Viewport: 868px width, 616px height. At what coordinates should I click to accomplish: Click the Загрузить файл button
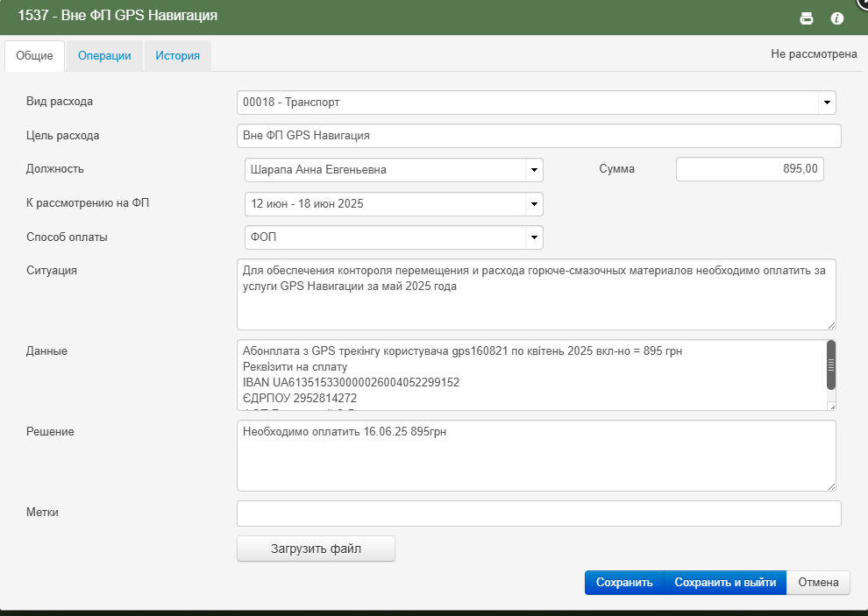tap(317, 549)
